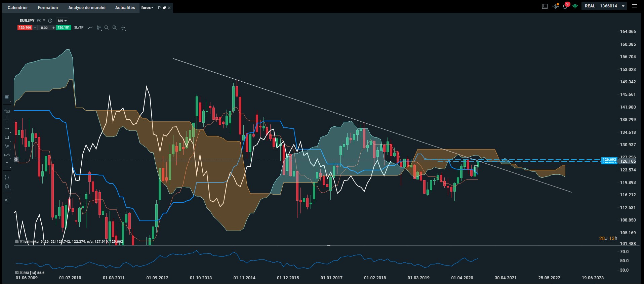This screenshot has height=284, width=644.
Task: Buy EURJPY at 126.181
Action: tap(64, 28)
